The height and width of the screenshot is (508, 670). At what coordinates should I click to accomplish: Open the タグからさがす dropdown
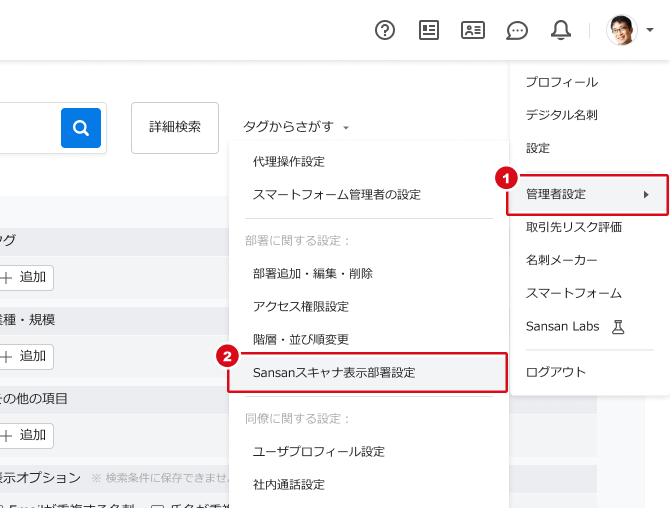296,127
